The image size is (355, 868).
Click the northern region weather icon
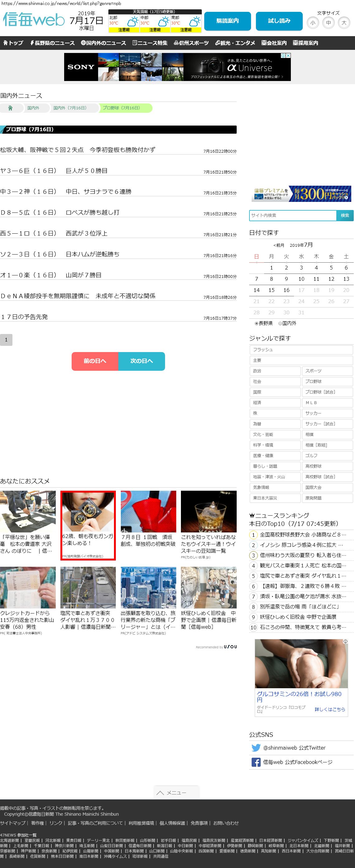click(132, 22)
